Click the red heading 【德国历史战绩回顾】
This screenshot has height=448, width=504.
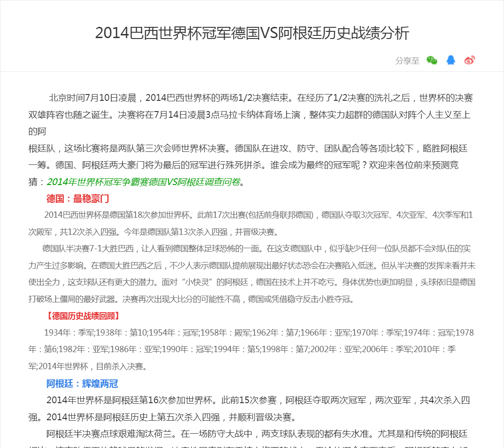(x=82, y=316)
